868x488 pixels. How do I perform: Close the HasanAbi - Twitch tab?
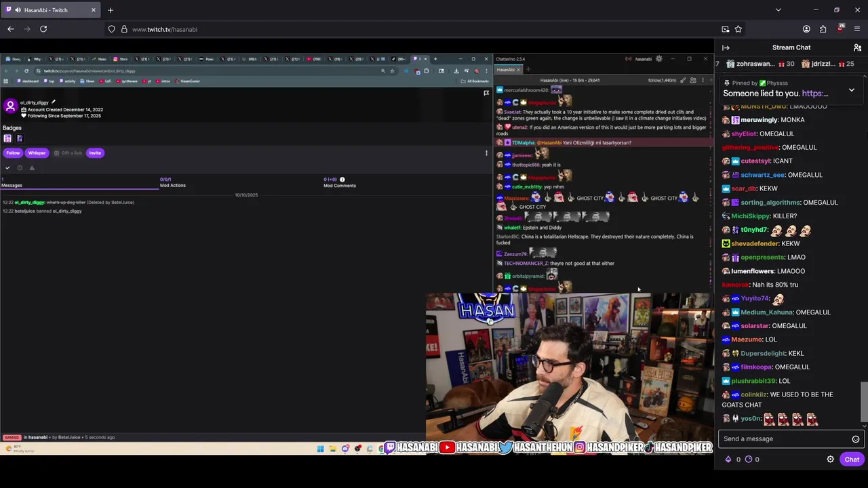[x=94, y=10]
